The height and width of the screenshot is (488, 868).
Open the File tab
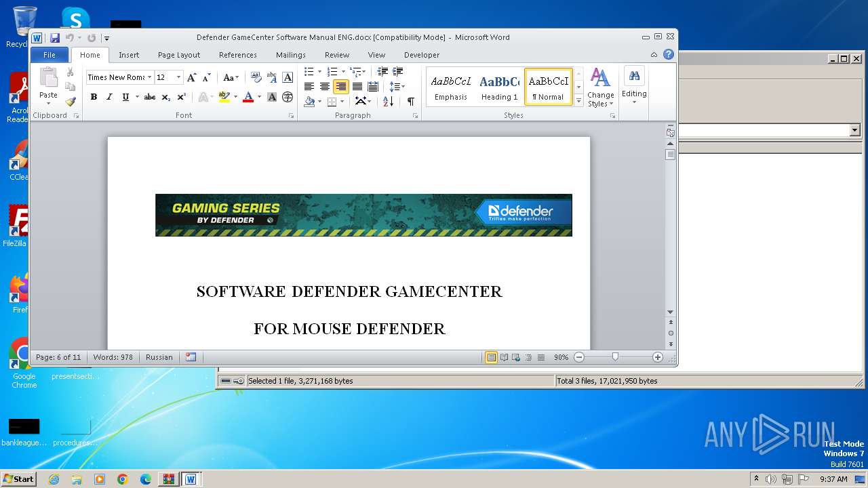(50, 55)
